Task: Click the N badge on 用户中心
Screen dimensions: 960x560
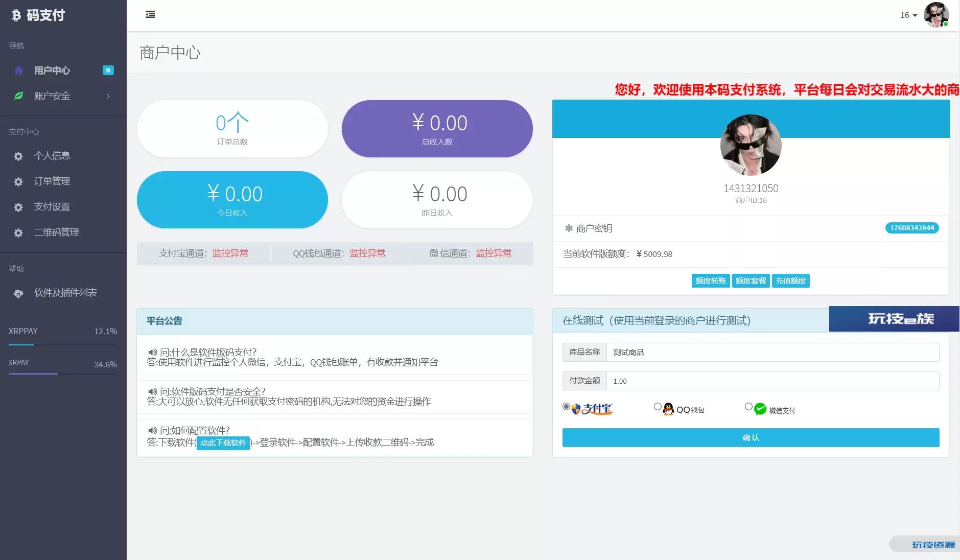Action: click(x=108, y=71)
